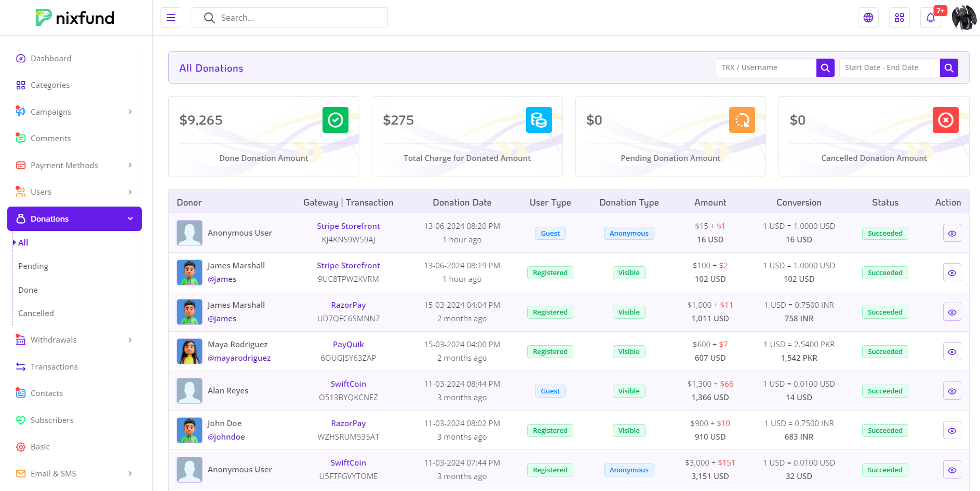Image resolution: width=980 pixels, height=491 pixels.
Task: Click the globe language icon
Action: pyautogui.click(x=868, y=18)
